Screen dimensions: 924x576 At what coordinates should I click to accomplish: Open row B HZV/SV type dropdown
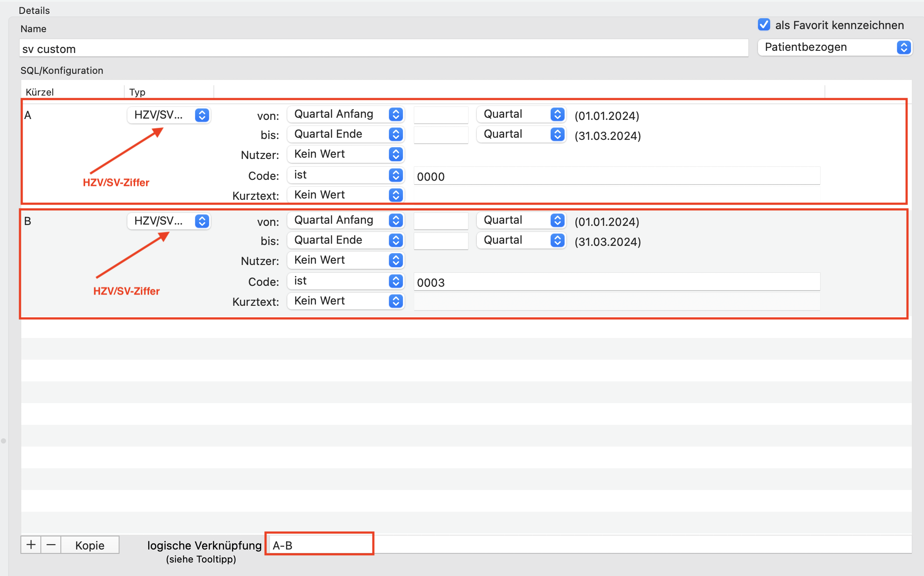point(169,221)
